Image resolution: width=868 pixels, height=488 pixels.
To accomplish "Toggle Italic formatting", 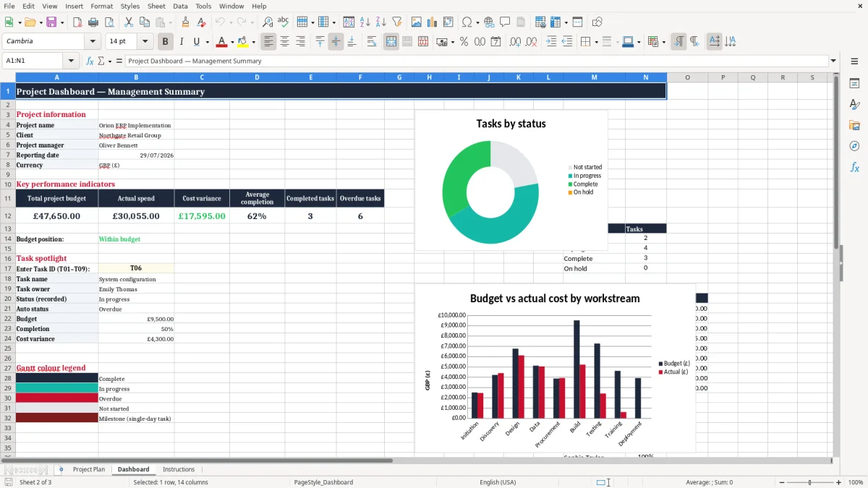I will click(182, 42).
